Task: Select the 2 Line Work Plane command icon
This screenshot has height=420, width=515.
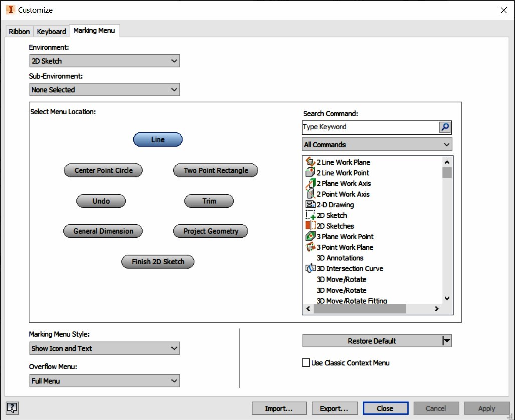Action: click(310, 162)
